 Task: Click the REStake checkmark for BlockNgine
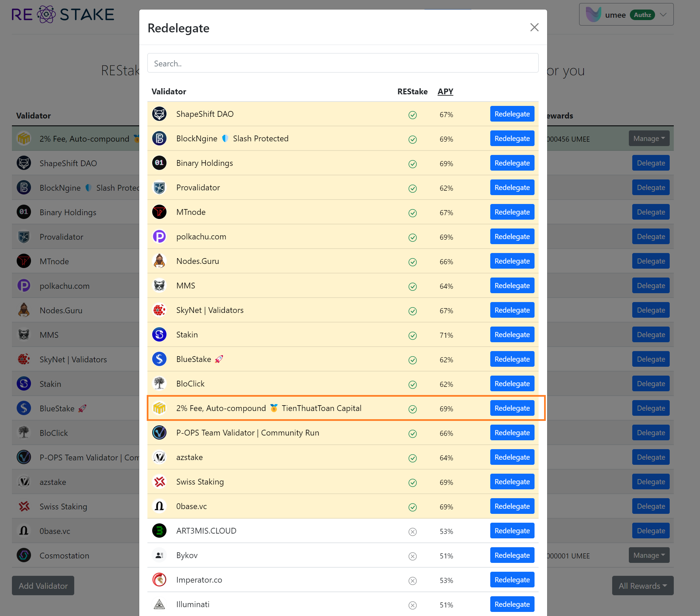(412, 139)
